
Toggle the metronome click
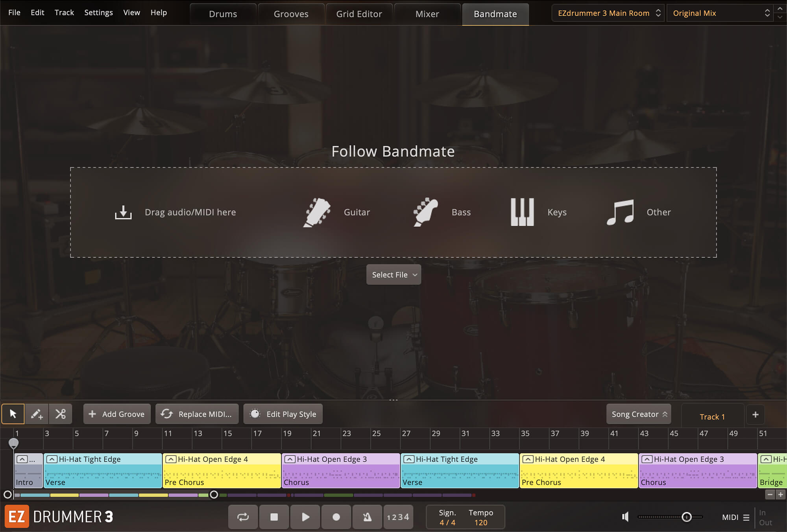[x=367, y=517]
